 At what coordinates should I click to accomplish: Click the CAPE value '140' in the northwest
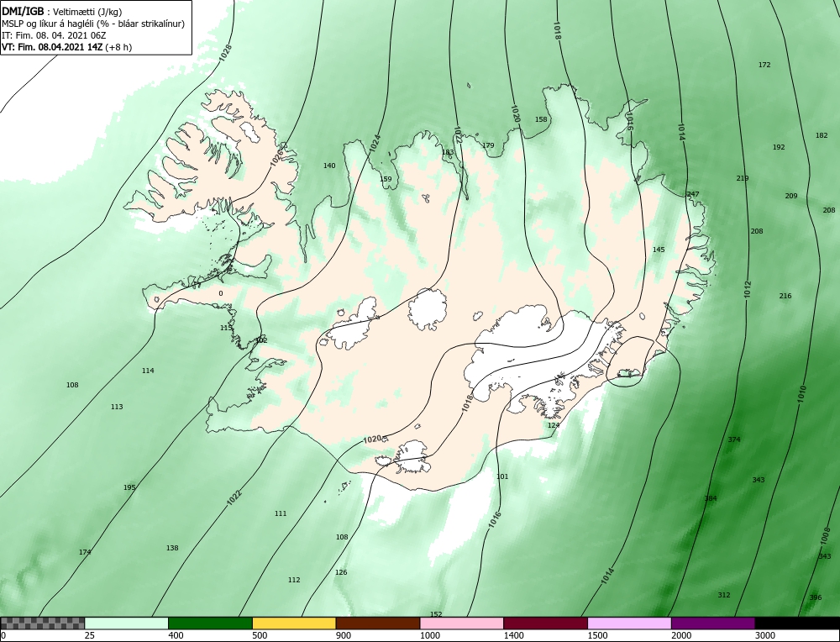[x=329, y=166]
